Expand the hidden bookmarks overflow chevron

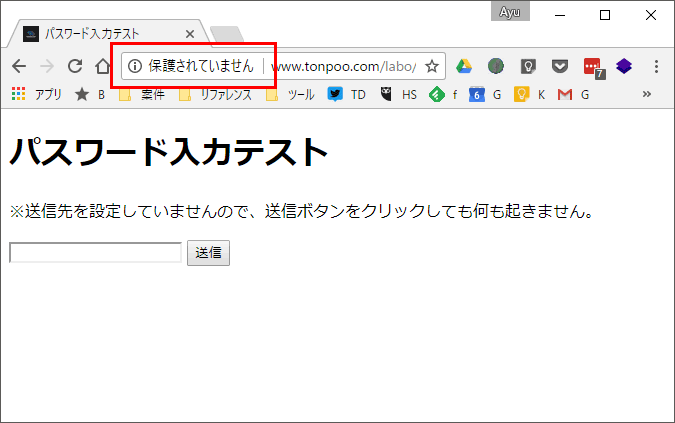647,94
